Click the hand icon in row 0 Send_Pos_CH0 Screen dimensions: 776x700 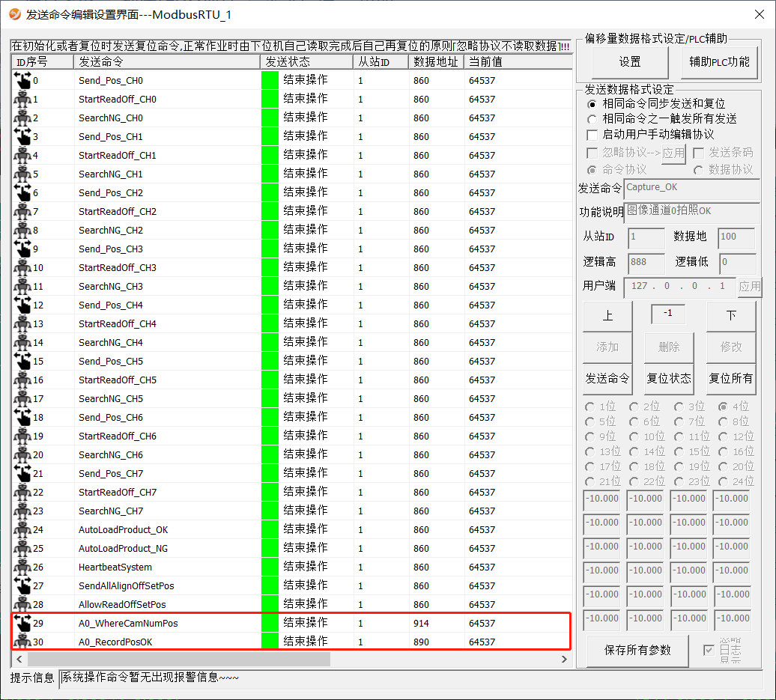(22, 80)
